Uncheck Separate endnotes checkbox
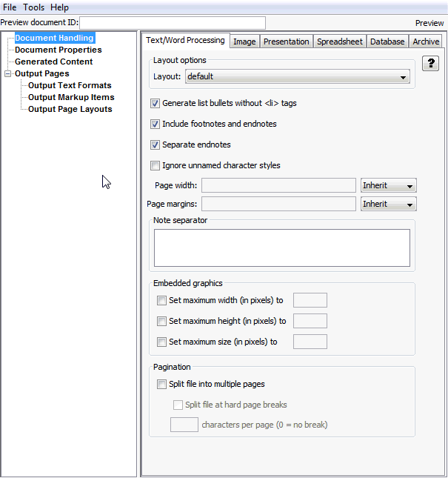The image size is (448, 478). [x=156, y=145]
